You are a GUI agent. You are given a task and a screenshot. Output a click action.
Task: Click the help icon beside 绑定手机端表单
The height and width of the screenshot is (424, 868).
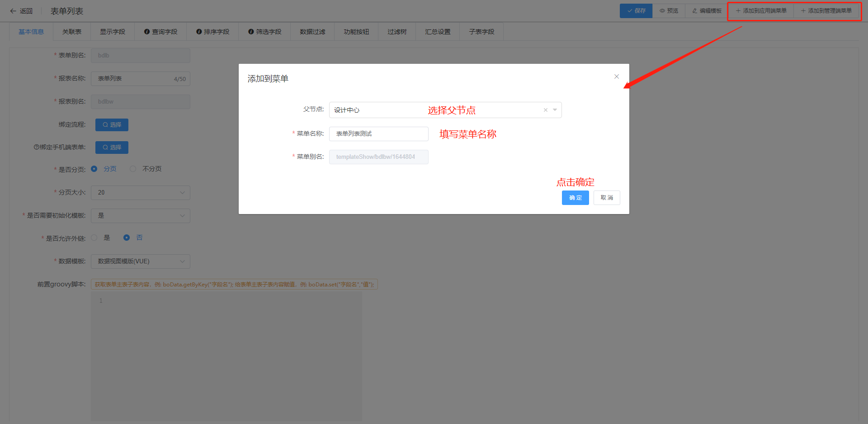pos(36,147)
